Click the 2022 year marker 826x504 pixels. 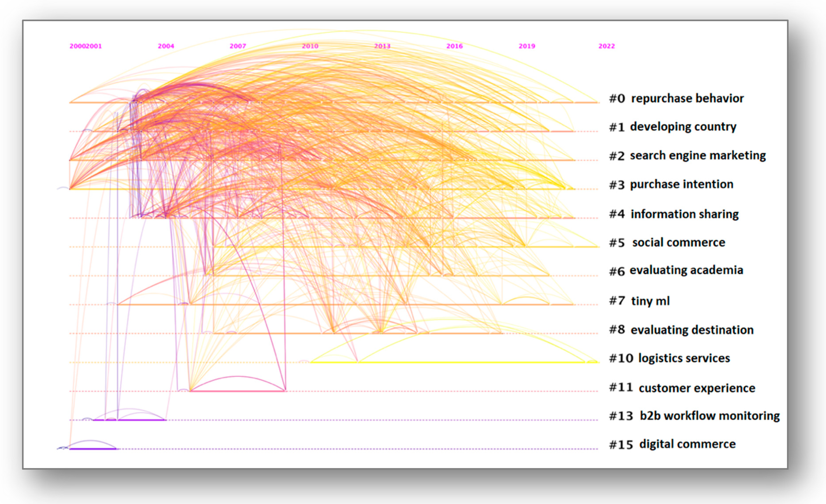pyautogui.click(x=606, y=46)
